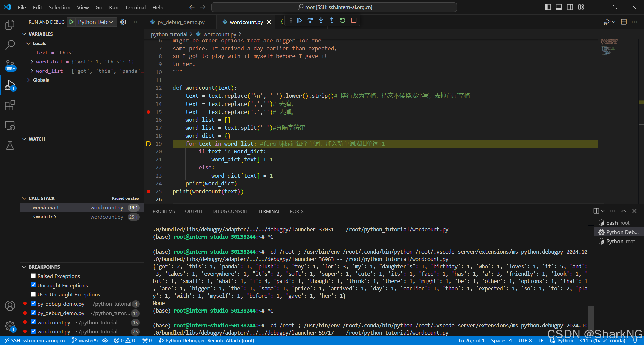The height and width of the screenshot is (345, 644).
Task: Collapse the WATCH section
Action: pyautogui.click(x=24, y=139)
